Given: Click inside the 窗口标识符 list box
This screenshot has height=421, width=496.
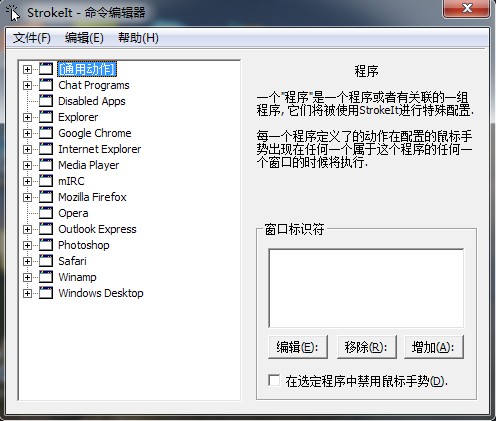Looking at the screenshot, I should pos(366,288).
